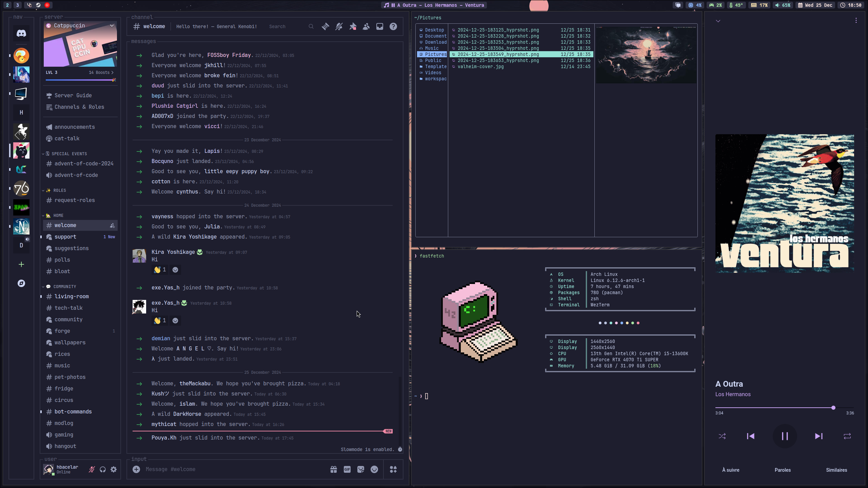Open the apps launcher icon
This screenshot has width=868, height=488.
(393, 469)
